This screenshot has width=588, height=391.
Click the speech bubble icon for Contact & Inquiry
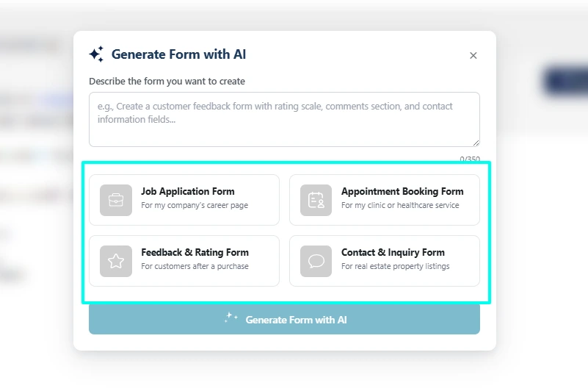coord(316,261)
